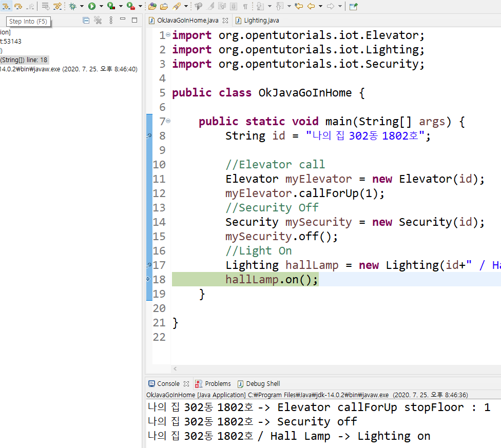The image size is (501, 448).
Task: Open the Run launch dropdown arrow
Action: tap(101, 6)
